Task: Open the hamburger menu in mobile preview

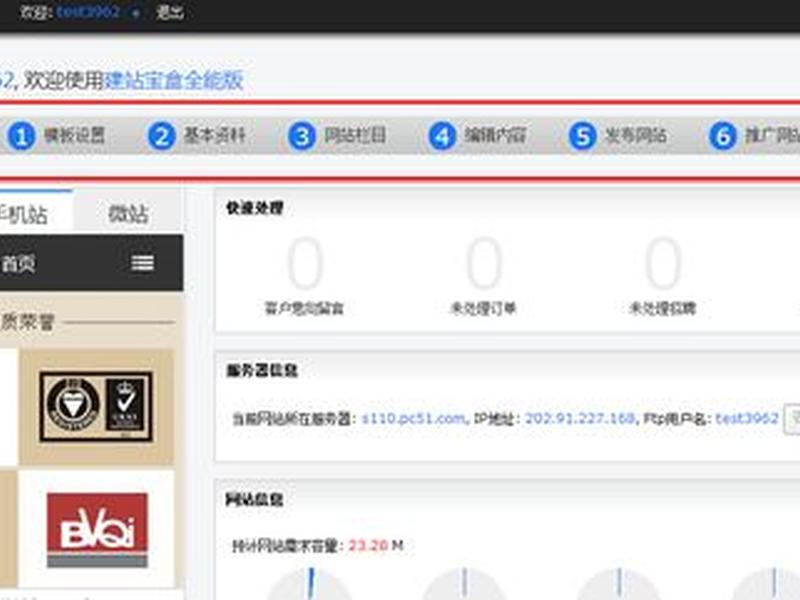Action: click(143, 263)
